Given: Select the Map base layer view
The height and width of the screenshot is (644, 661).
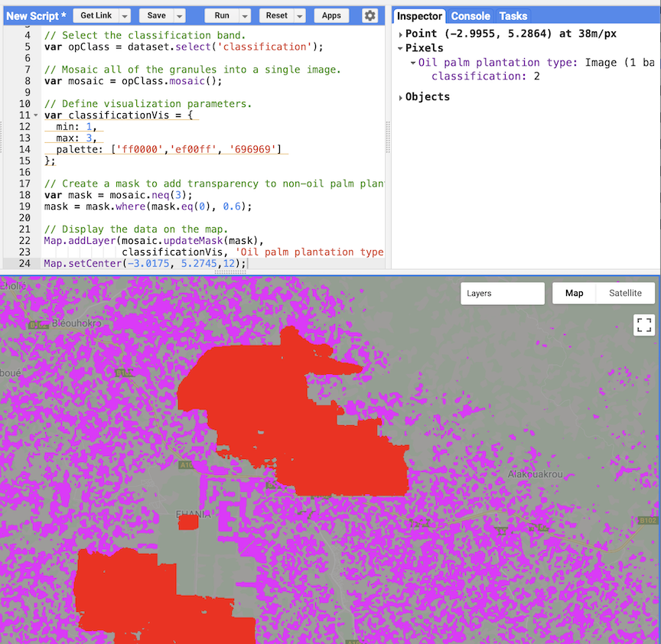Looking at the screenshot, I should (x=574, y=293).
